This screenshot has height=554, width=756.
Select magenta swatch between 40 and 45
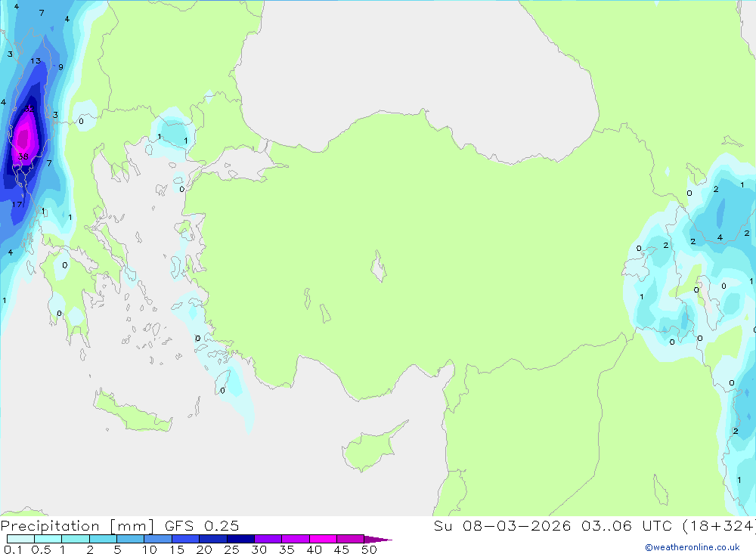[323, 539]
